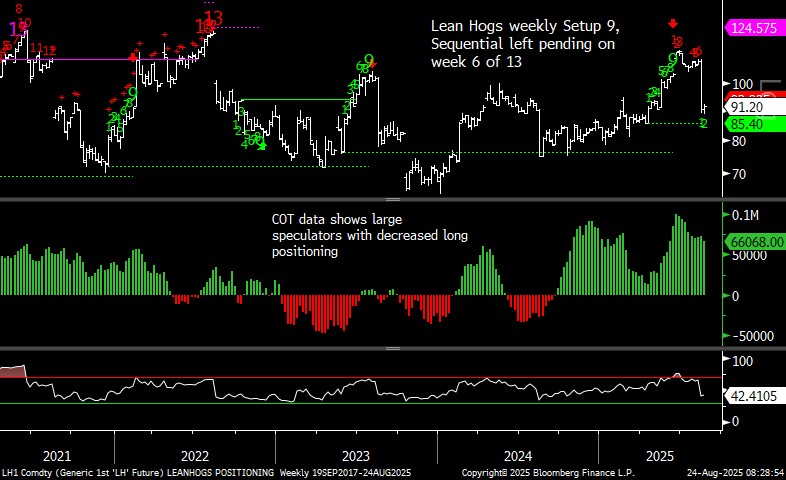Click the 42.4105 oscillator value label

pos(752,395)
